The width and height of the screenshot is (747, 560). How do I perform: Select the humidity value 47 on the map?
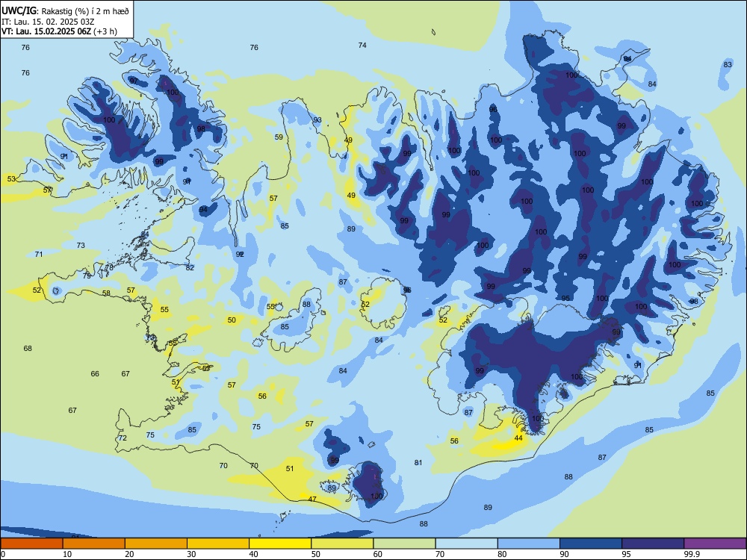coord(312,500)
